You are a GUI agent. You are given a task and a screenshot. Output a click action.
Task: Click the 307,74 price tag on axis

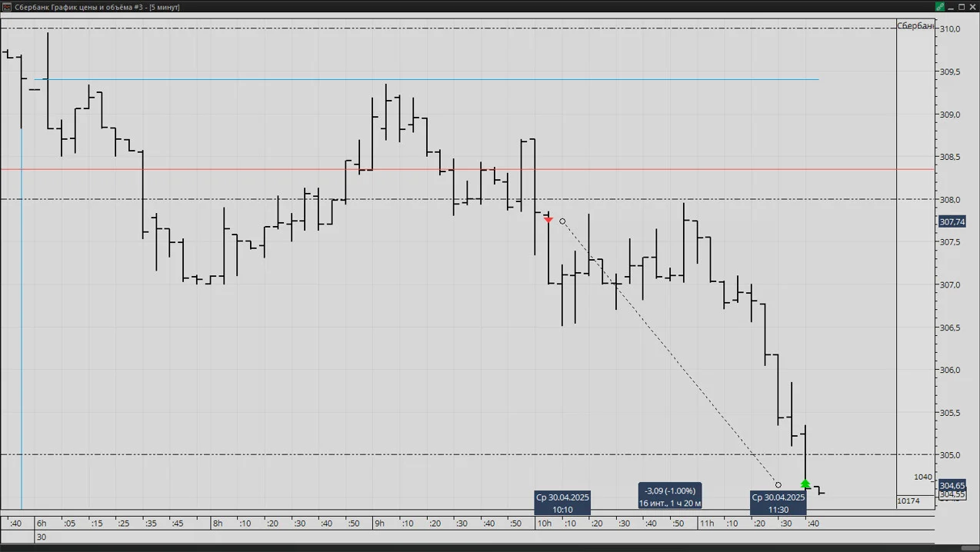(952, 222)
